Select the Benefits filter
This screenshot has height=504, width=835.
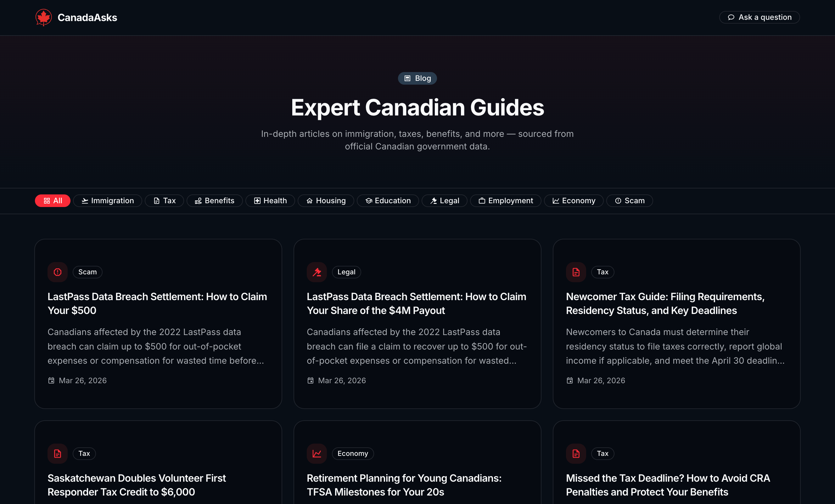pyautogui.click(x=215, y=200)
